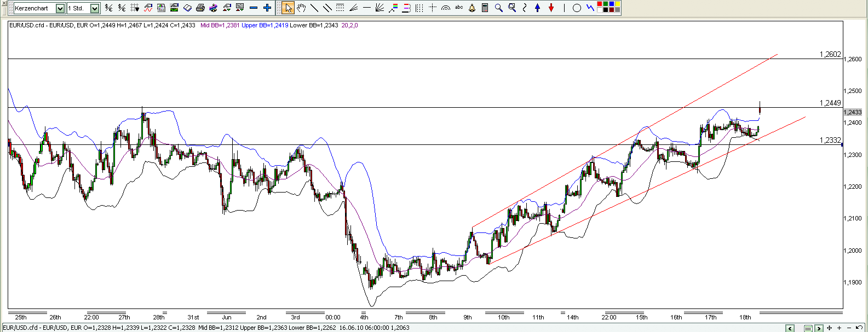The image size is (868, 332).
Task: Select the vertical line tool
Action: click(564, 8)
